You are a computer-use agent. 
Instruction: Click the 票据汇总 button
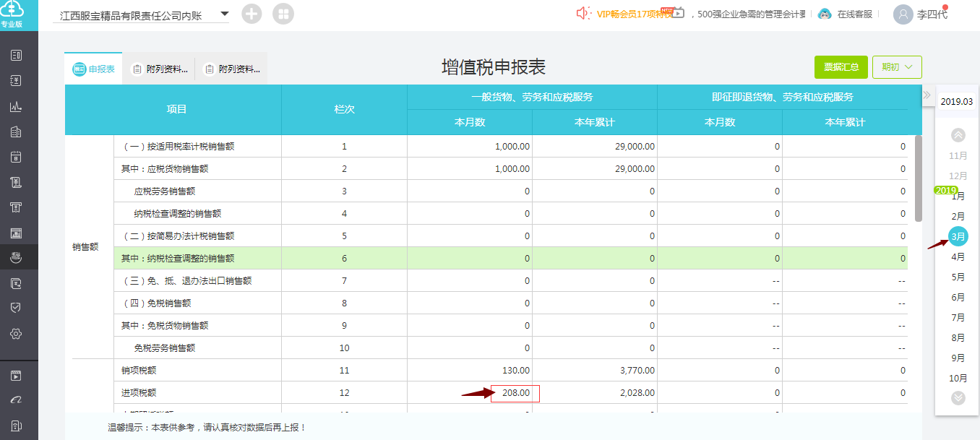click(x=841, y=67)
